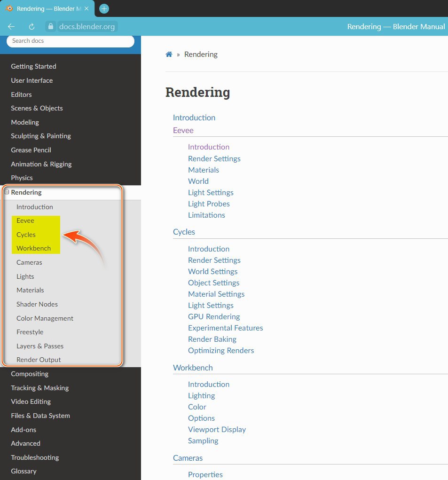Open Experimental Features link
The height and width of the screenshot is (480, 448).
click(x=226, y=328)
